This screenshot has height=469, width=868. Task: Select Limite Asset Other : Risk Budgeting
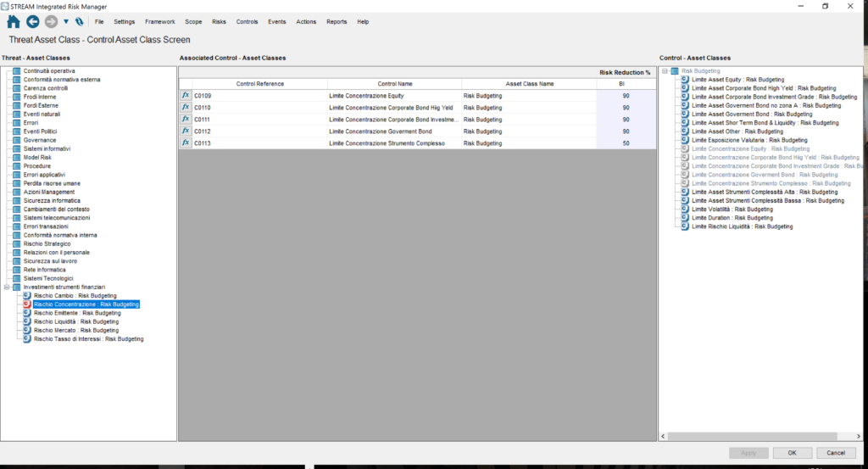[x=737, y=131]
